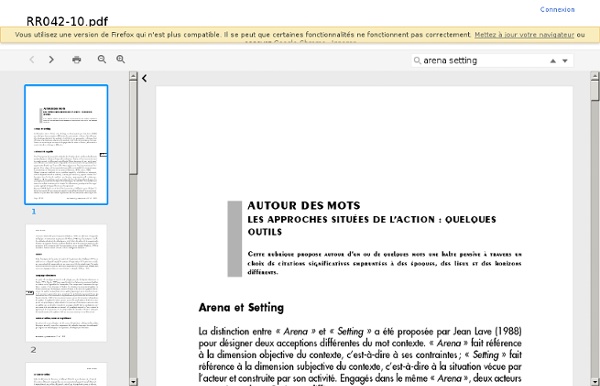This screenshot has width=600, height=386.
Task: Zoom out with the minus magnifier
Action: [x=102, y=59]
